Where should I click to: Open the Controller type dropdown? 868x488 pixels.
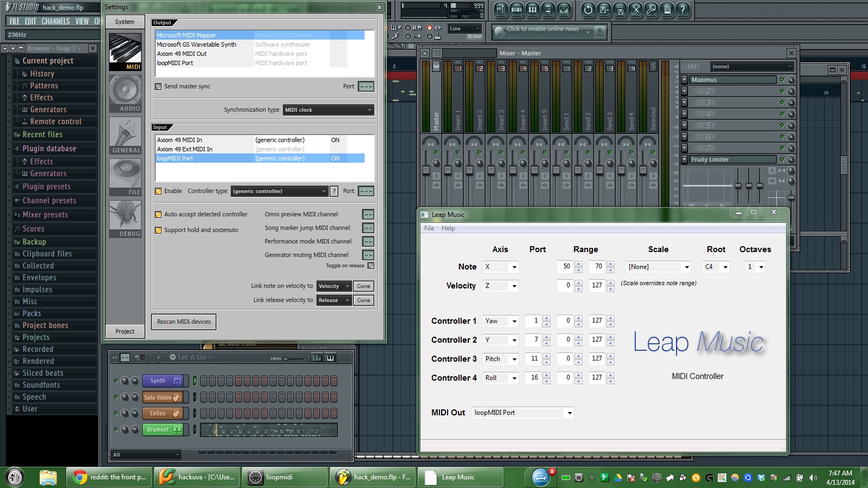click(280, 191)
